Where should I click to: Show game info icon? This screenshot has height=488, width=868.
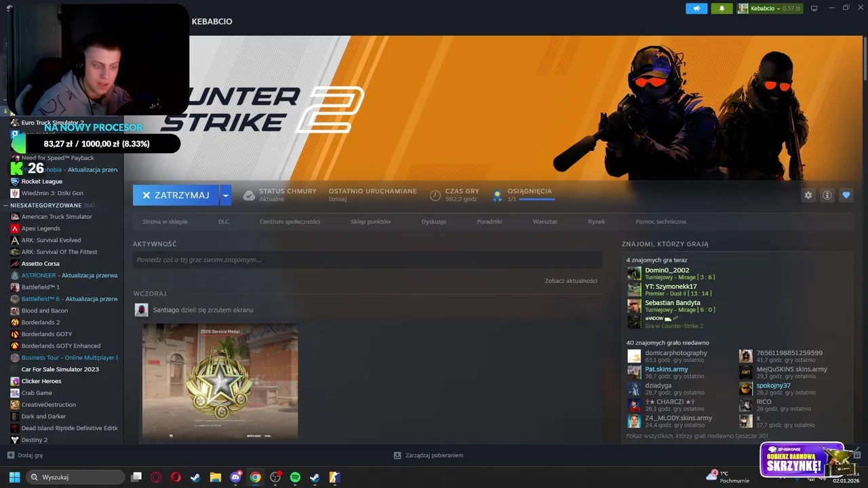(827, 195)
